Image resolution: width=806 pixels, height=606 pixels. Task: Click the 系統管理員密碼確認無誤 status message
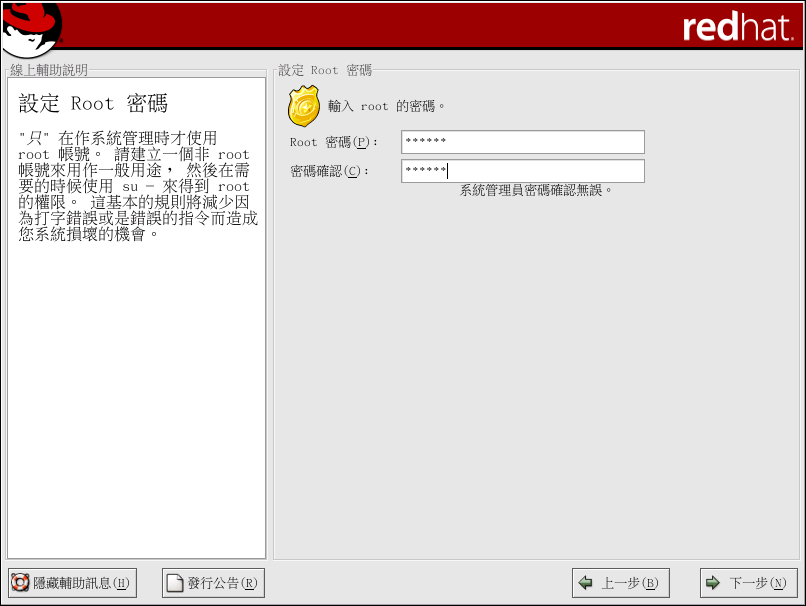coord(536,190)
